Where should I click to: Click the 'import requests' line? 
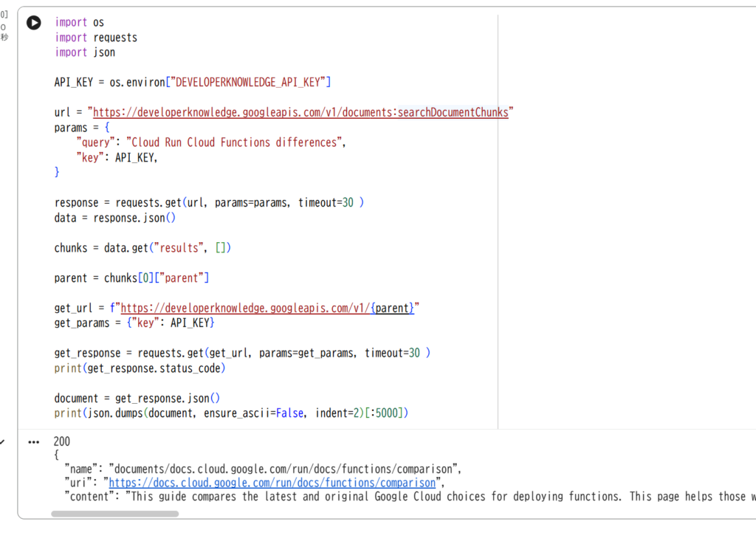[x=96, y=38]
